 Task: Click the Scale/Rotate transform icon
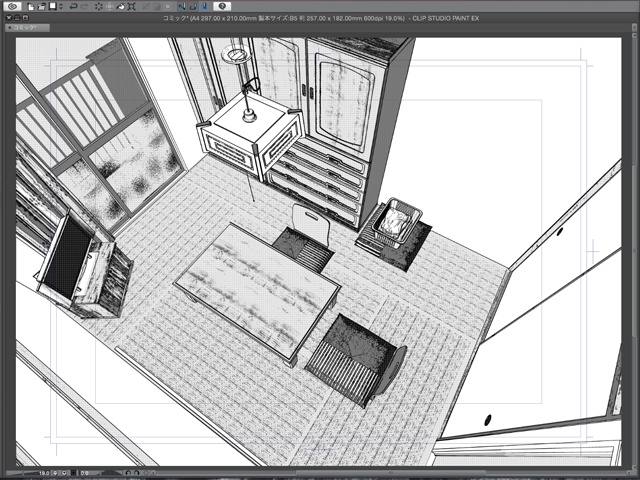(131, 7)
